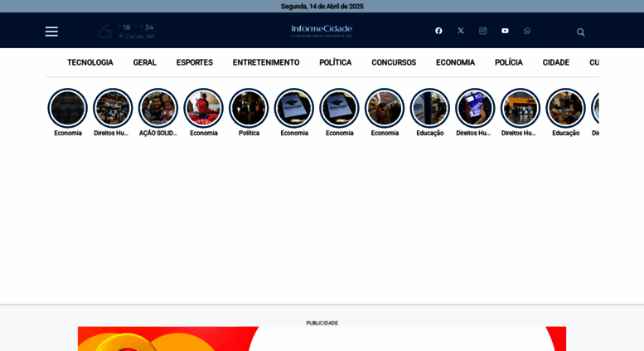Open the Polícia section

[508, 62]
